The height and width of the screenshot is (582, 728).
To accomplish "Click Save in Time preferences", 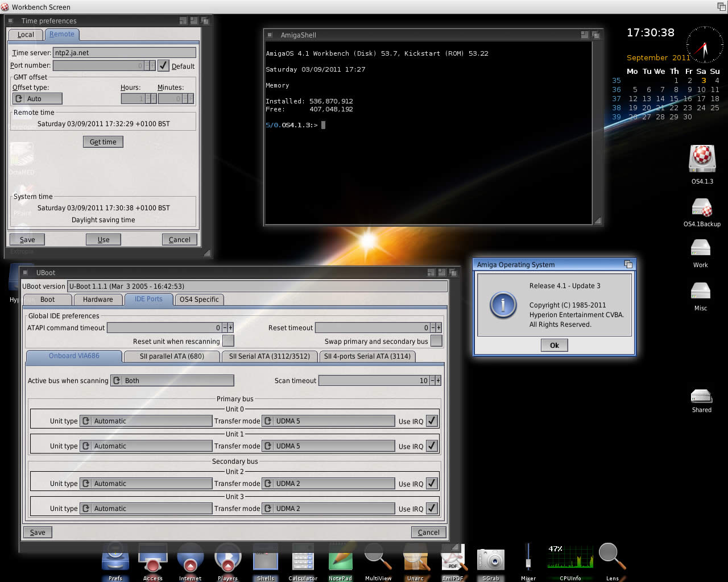I will point(27,240).
